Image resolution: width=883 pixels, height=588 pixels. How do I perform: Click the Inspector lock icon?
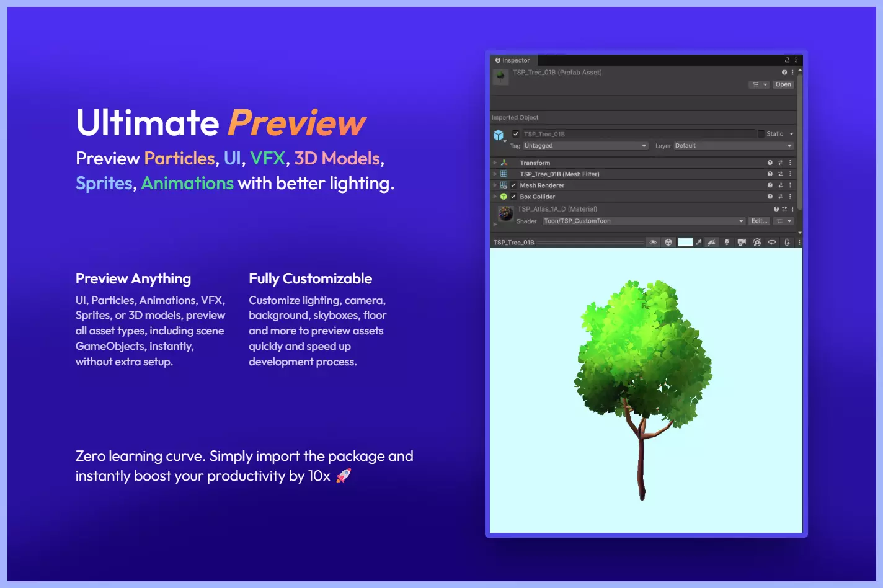click(x=787, y=60)
